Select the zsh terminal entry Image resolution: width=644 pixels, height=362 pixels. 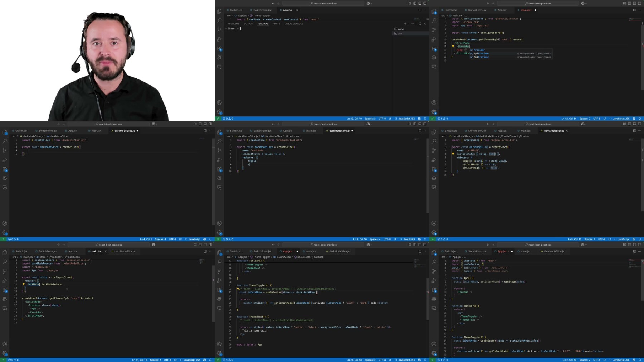pyautogui.click(x=411, y=33)
